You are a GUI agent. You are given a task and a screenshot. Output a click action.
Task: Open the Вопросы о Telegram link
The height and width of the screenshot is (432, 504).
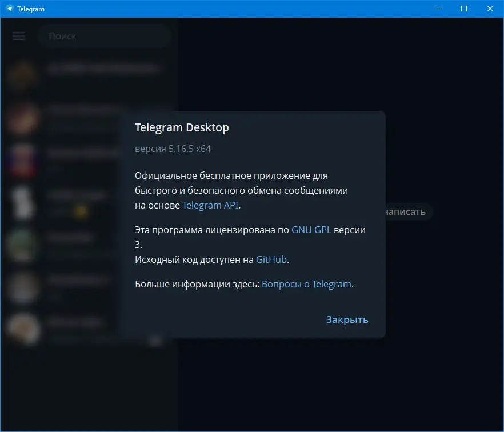click(x=306, y=284)
